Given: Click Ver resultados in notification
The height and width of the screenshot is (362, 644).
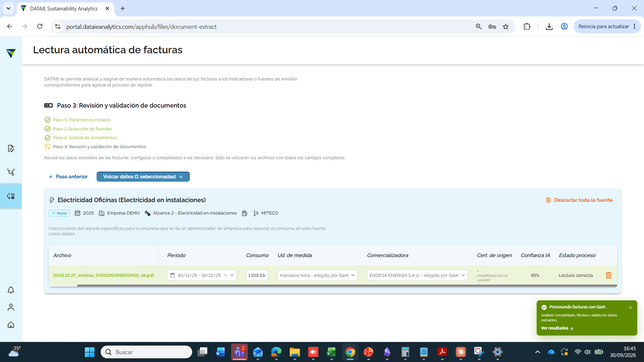Looking at the screenshot, I should tap(557, 328).
